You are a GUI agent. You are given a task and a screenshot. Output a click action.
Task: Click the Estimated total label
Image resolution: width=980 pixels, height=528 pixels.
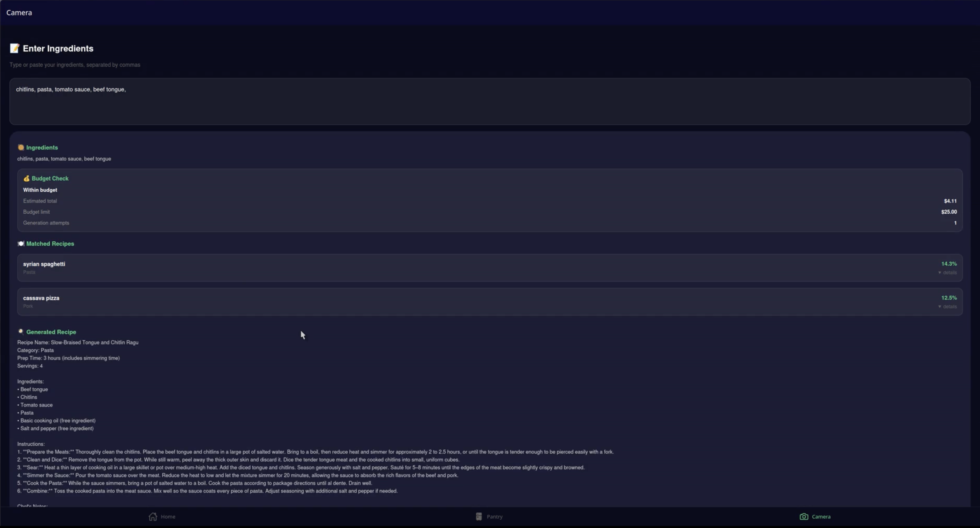(x=40, y=201)
